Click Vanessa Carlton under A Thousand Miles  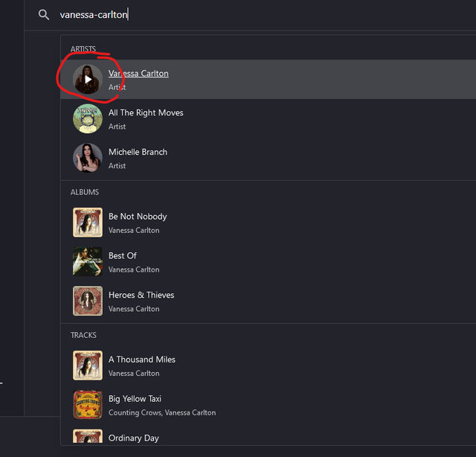(134, 373)
